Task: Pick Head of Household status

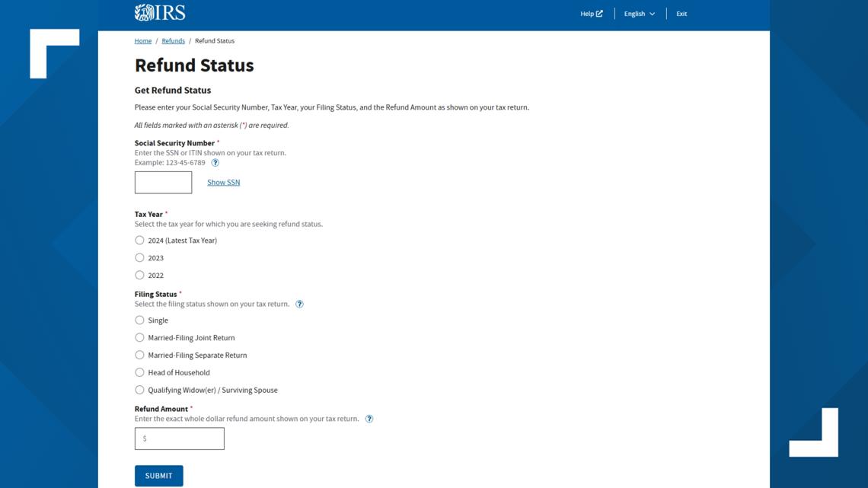Action: [x=139, y=373]
